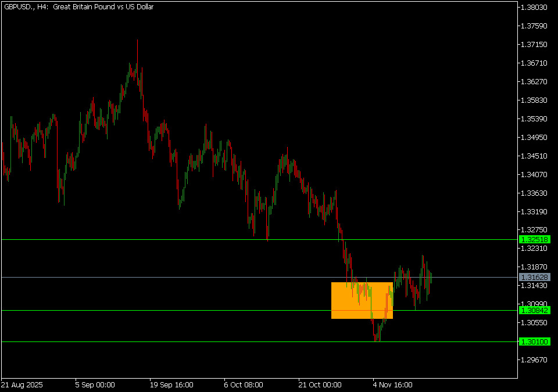Click the 1.36710 price scale value
558x392 pixels.
[534, 63]
